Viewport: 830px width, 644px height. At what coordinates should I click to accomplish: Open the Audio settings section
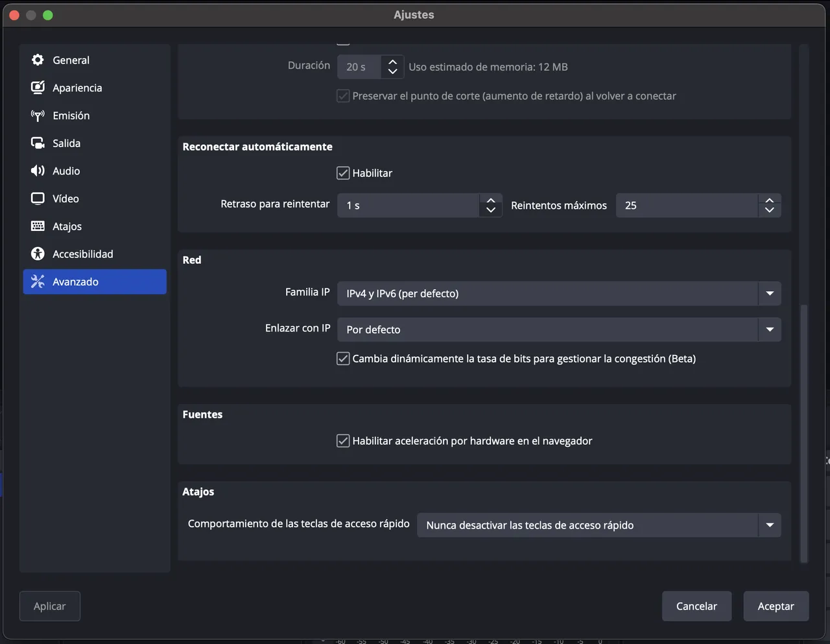click(x=95, y=171)
